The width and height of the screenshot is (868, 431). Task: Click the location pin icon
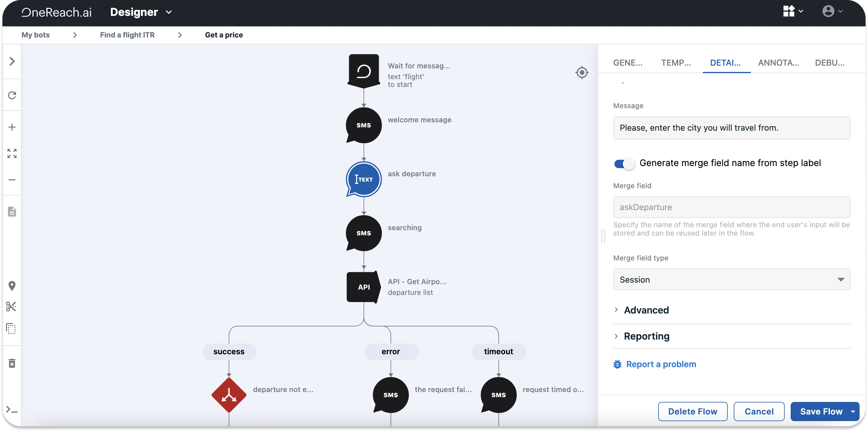[x=12, y=286]
